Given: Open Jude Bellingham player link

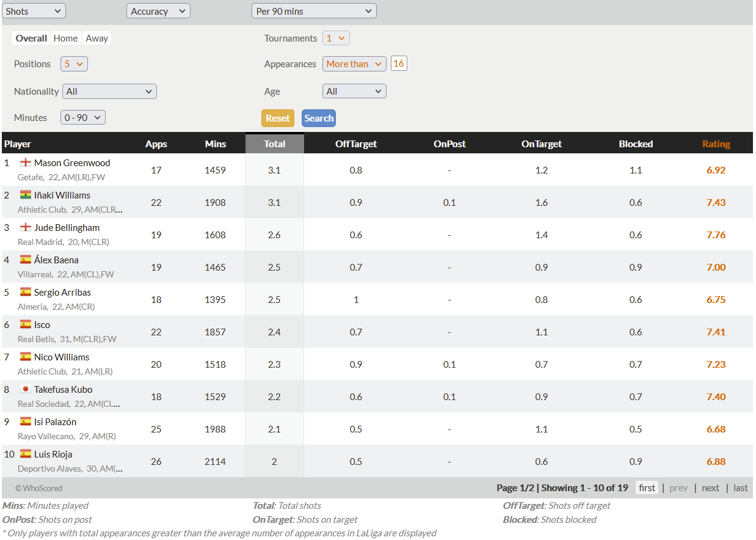Looking at the screenshot, I should click(67, 228).
